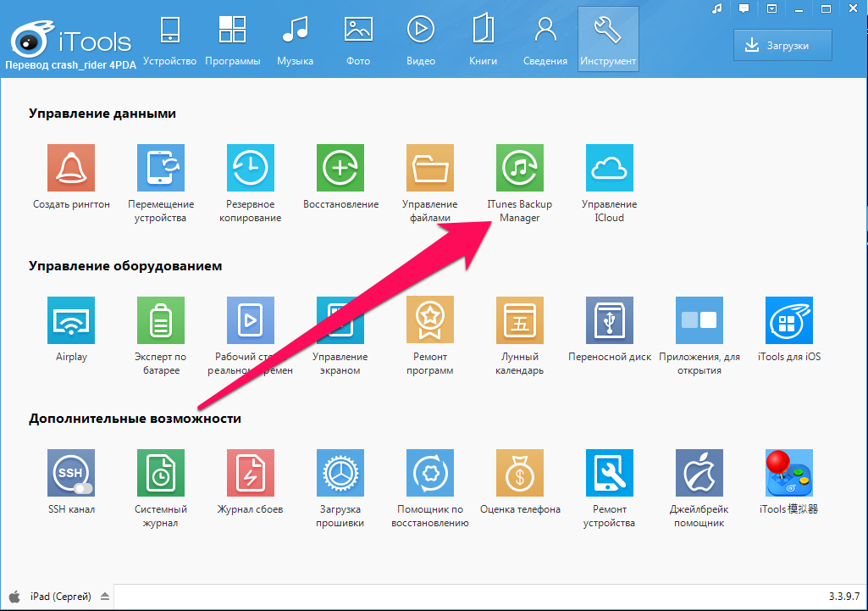868x611 pixels.
Task: Open iTunes Backup Manager
Action: [x=519, y=168]
